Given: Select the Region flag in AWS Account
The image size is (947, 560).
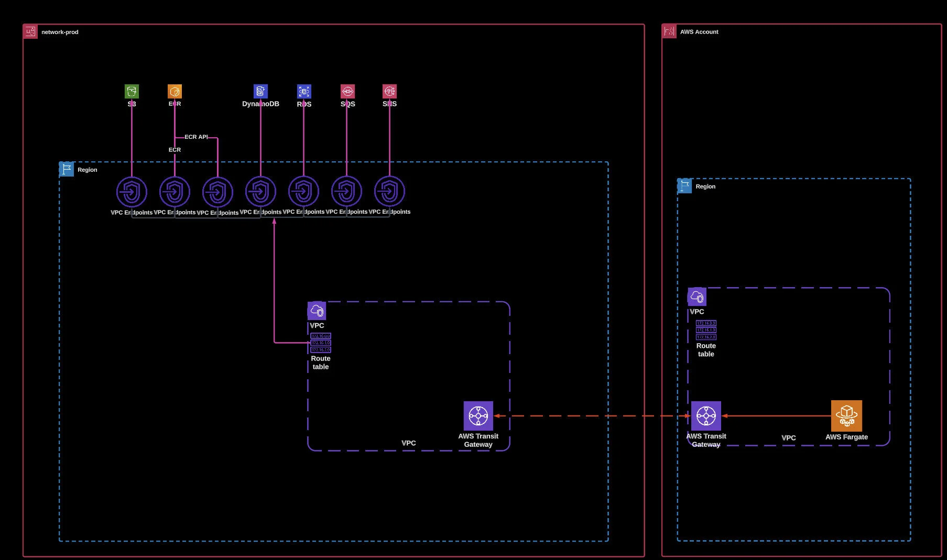Looking at the screenshot, I should (684, 186).
